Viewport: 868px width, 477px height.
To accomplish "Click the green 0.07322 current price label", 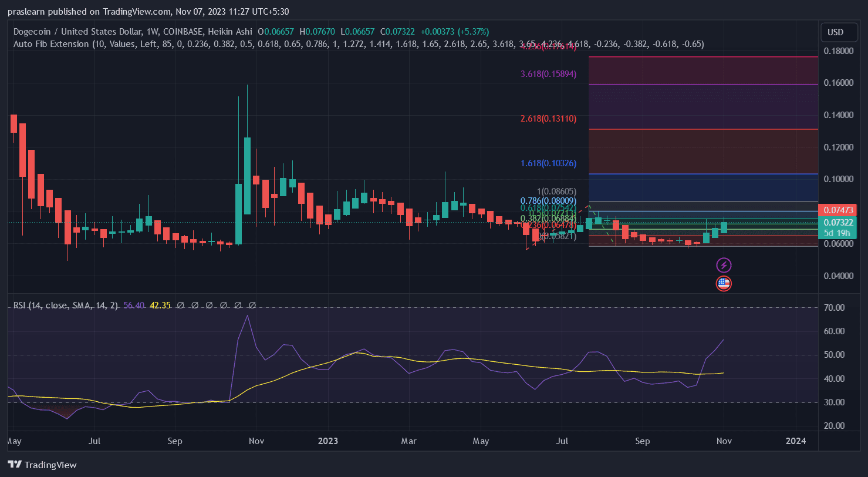I will [840, 222].
